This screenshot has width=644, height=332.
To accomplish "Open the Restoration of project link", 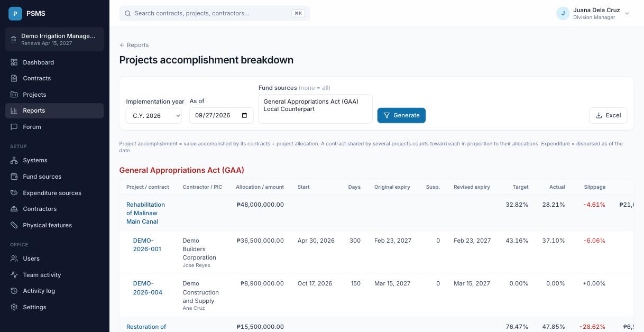I will pos(146,327).
